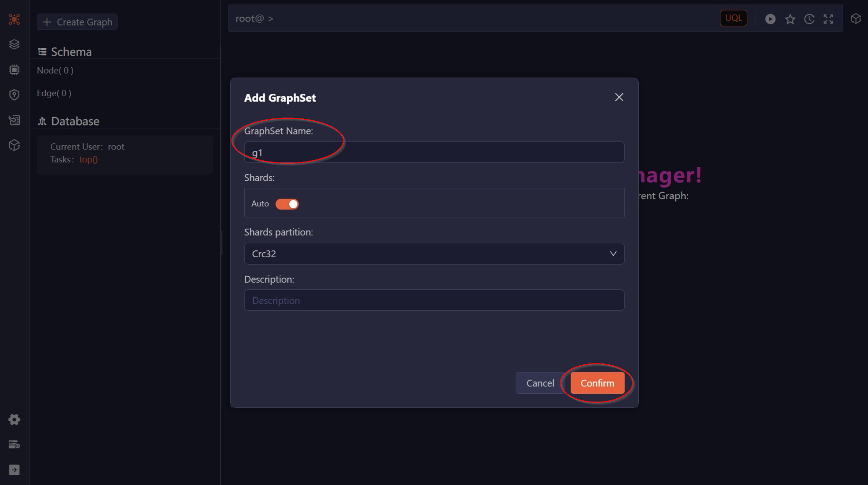Click into the Description input field

pyautogui.click(x=434, y=300)
